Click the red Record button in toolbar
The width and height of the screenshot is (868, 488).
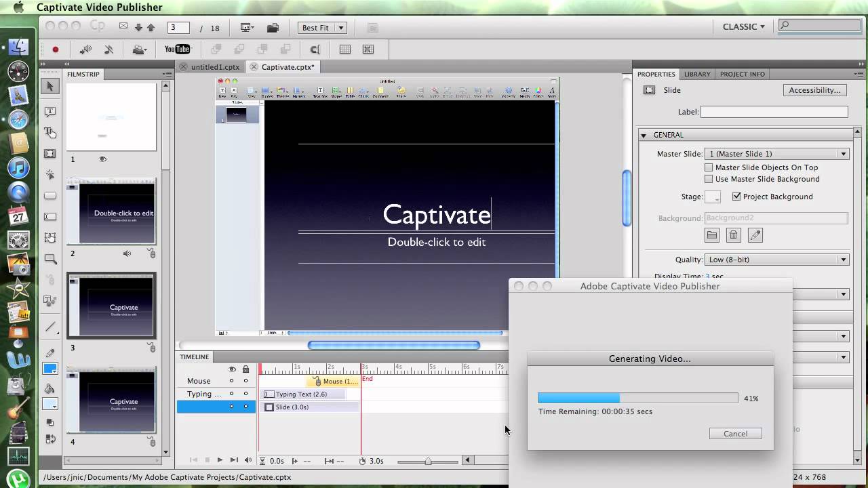click(56, 49)
